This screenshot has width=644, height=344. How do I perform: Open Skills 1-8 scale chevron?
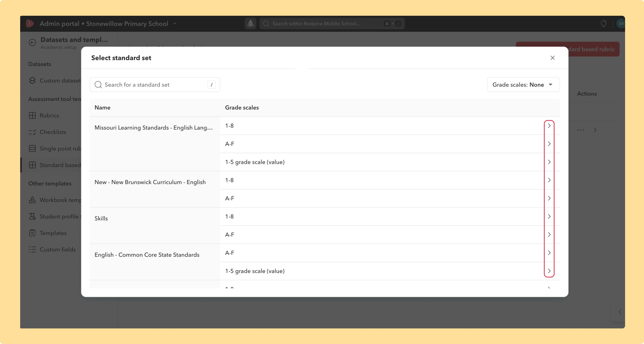[549, 216]
